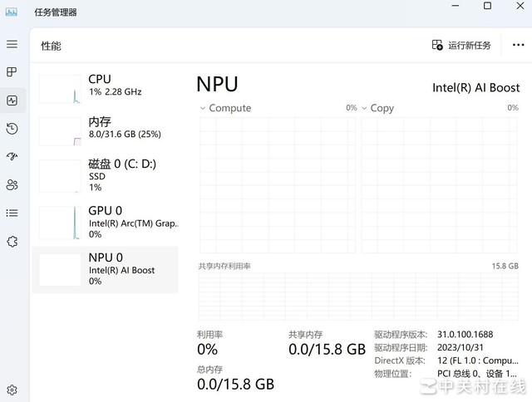Expand the Copy graph dropdown

tap(364, 109)
